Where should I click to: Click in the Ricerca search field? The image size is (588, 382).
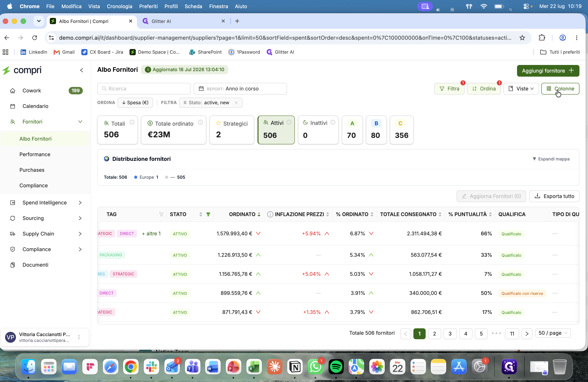(144, 89)
